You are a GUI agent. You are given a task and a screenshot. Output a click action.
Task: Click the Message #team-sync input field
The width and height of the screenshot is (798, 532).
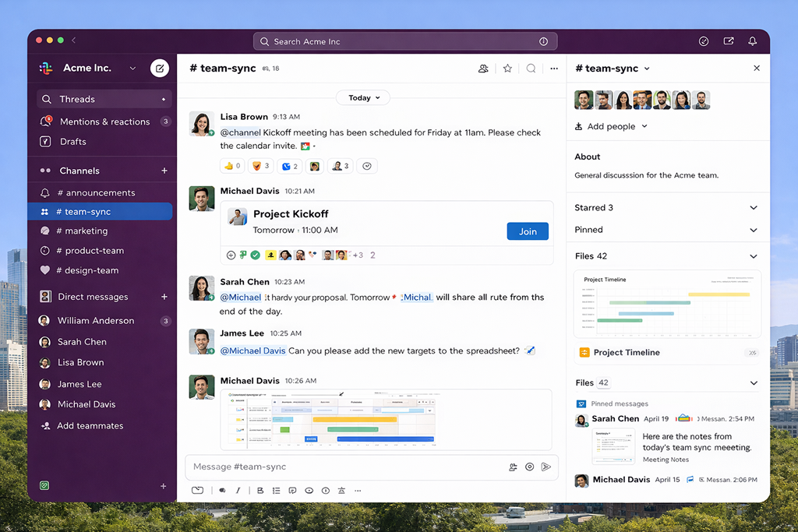coord(343,467)
